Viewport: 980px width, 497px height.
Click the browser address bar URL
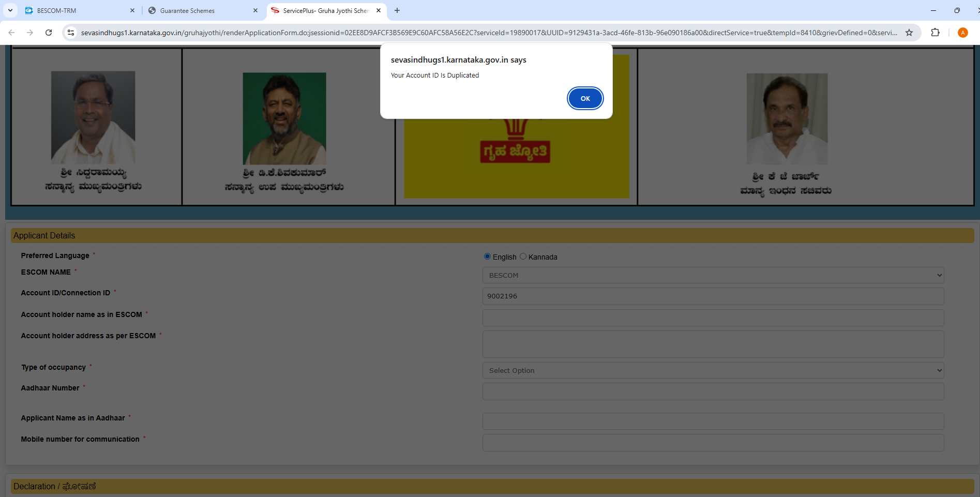point(489,33)
